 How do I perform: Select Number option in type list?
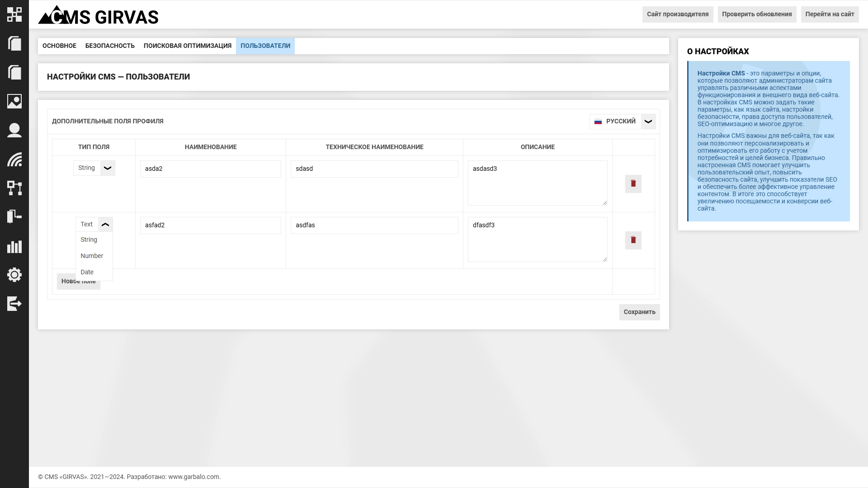(x=92, y=256)
